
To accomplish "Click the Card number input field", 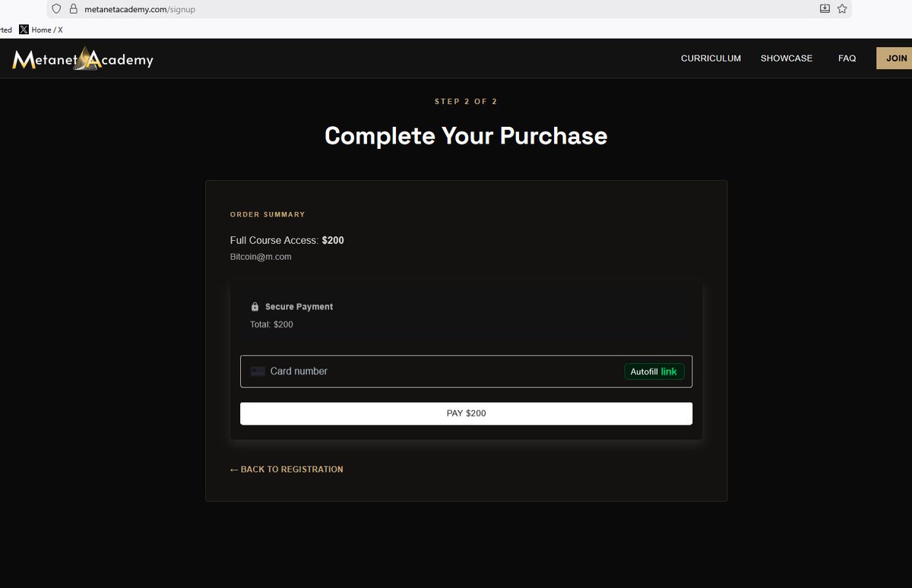I will point(466,371).
